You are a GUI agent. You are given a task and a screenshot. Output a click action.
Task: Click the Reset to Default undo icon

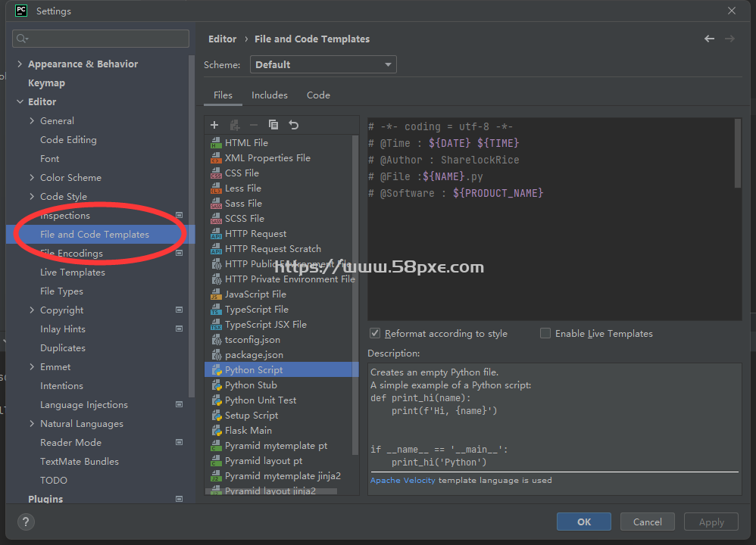pos(294,126)
